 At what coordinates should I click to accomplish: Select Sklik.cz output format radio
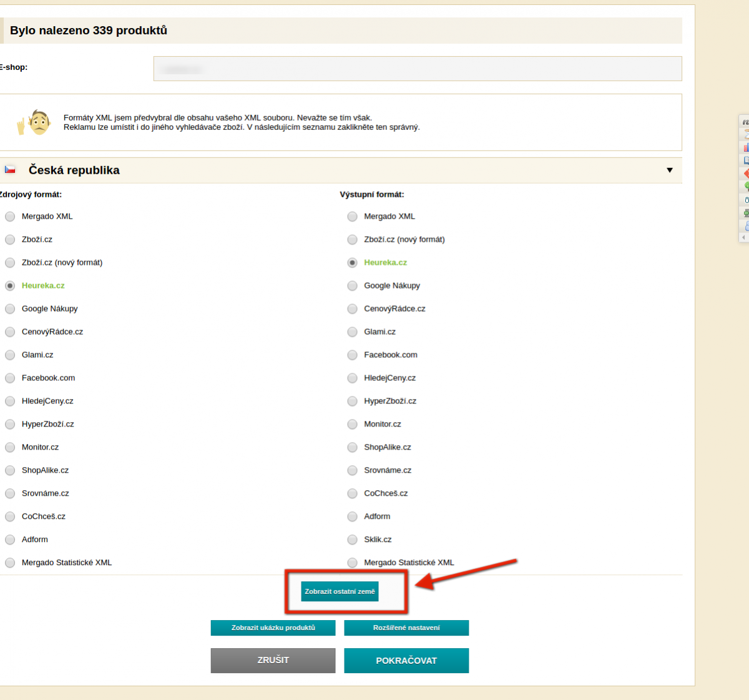pyautogui.click(x=353, y=540)
